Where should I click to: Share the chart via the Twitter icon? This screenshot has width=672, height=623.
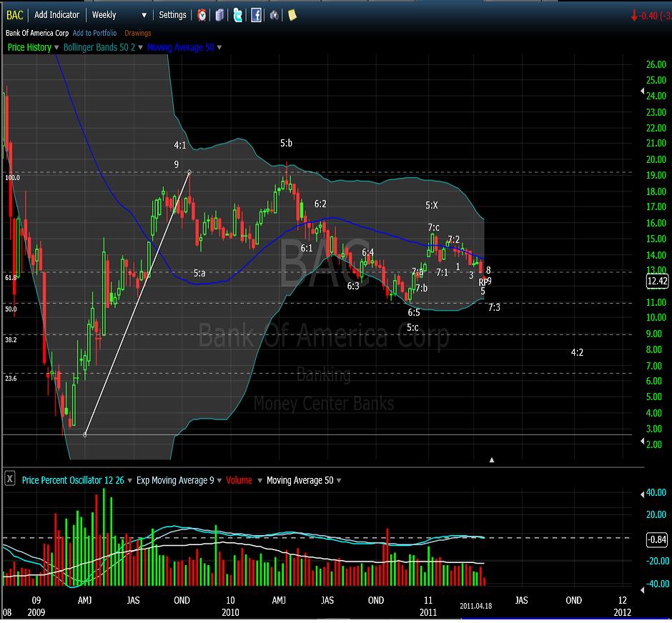pyautogui.click(x=238, y=16)
